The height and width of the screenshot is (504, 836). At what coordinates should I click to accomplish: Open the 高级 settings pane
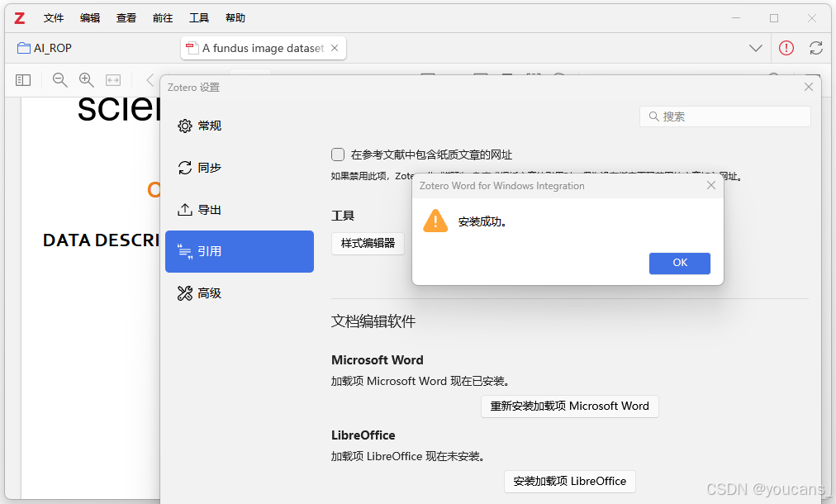coord(240,293)
